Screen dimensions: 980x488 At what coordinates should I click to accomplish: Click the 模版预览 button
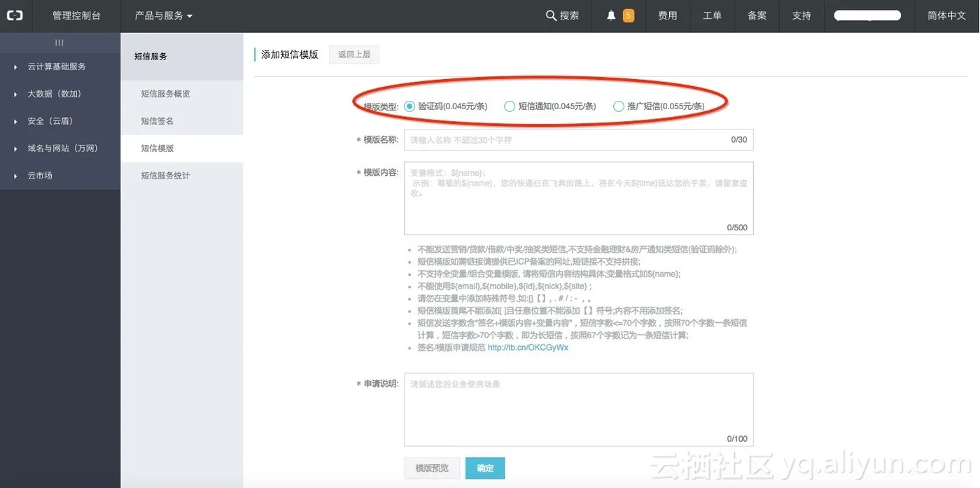coord(432,468)
